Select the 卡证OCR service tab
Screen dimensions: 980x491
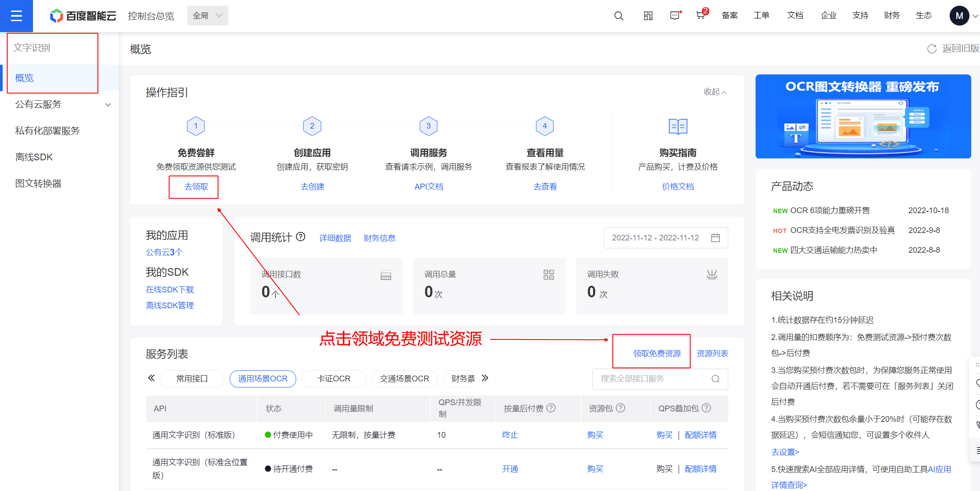click(x=334, y=379)
